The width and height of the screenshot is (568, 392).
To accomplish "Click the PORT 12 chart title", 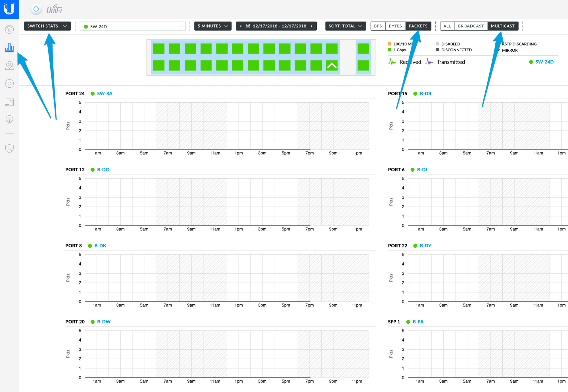I will pos(75,170).
